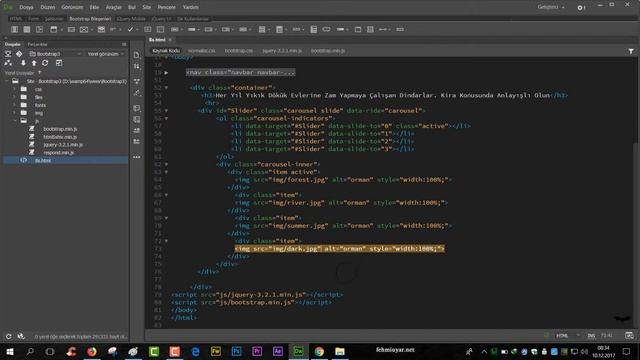640x360 pixels.
Task: Click the checkmark icon in Bootstrap insert toolbar
Action: click(130, 29)
